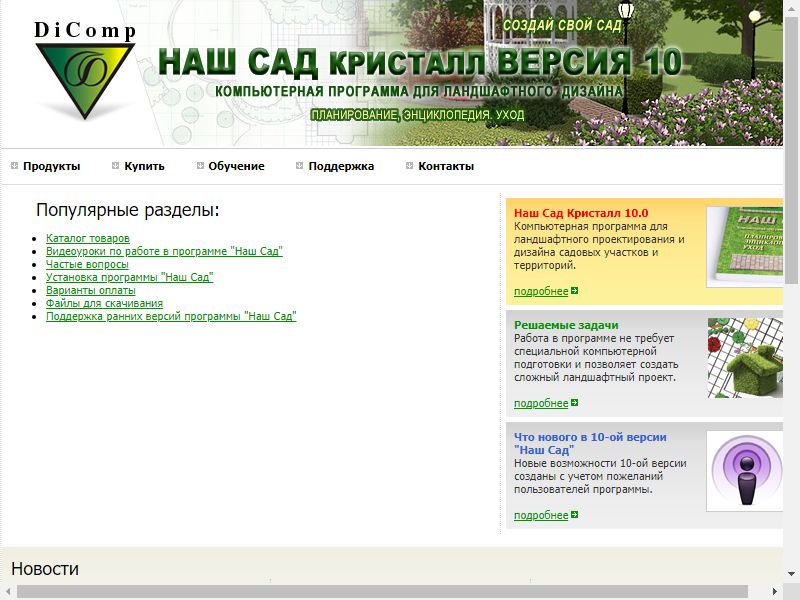Click подробнее under Решаемые задачи

click(541, 404)
